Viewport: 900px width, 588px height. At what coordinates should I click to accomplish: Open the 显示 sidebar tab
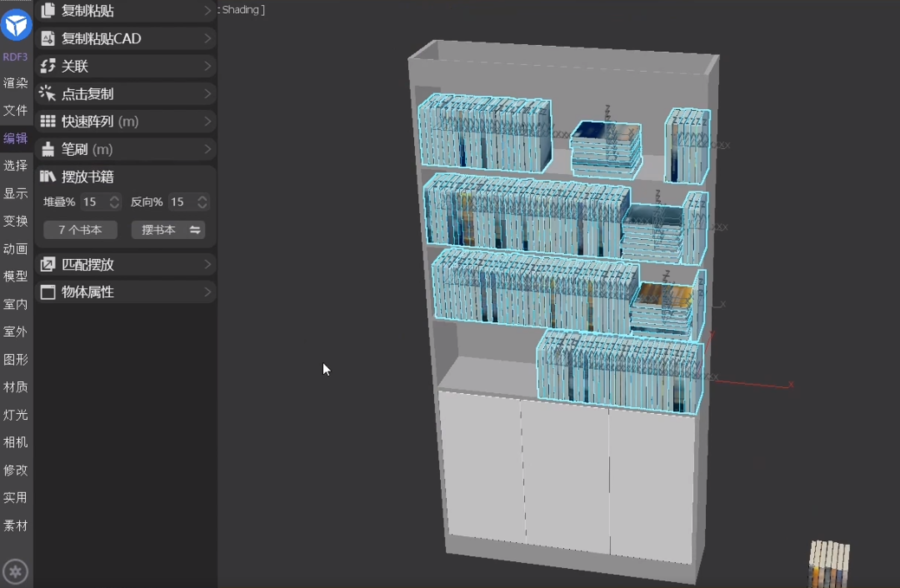15,194
